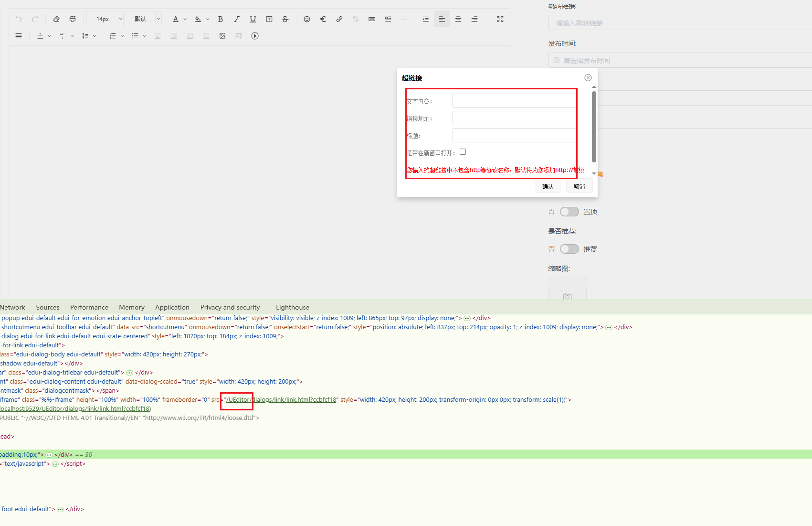Apply bold formatting

pos(221,19)
